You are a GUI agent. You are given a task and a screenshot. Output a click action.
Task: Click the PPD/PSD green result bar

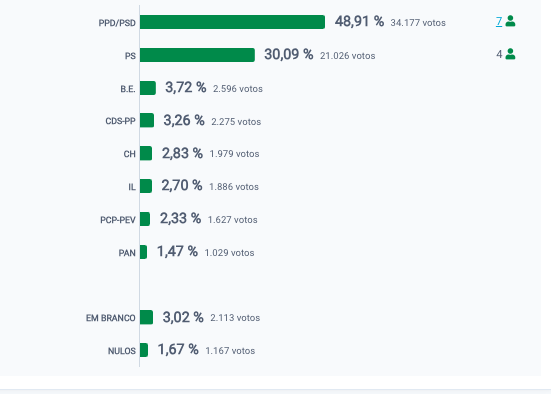point(232,22)
